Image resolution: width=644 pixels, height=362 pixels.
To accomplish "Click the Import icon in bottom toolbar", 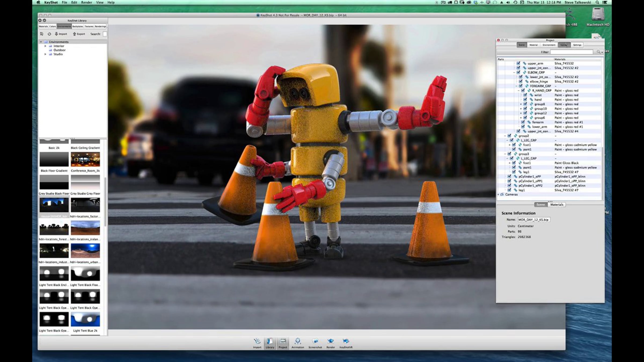I will pyautogui.click(x=257, y=341).
